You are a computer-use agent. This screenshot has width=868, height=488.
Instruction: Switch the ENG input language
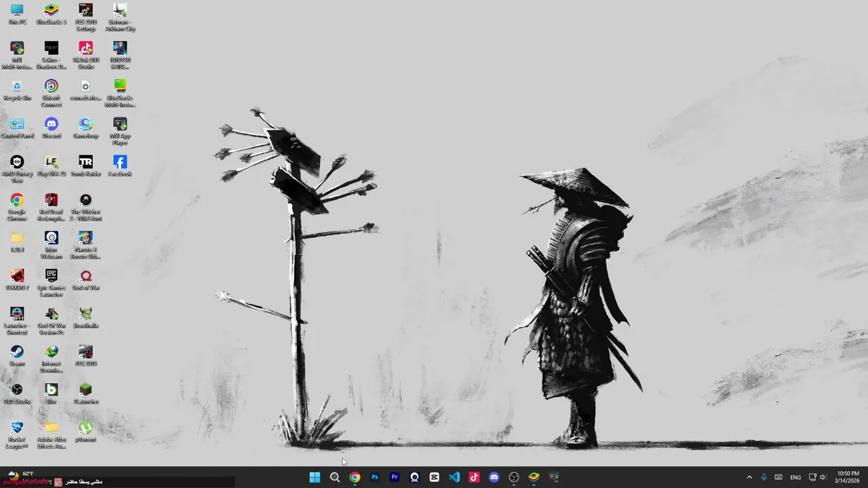click(795, 477)
